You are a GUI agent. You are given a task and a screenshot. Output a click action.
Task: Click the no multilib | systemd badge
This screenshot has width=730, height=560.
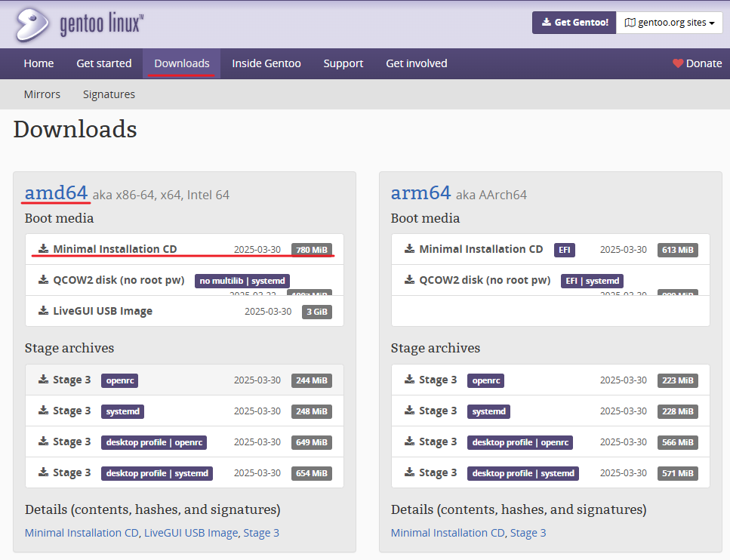click(x=242, y=281)
